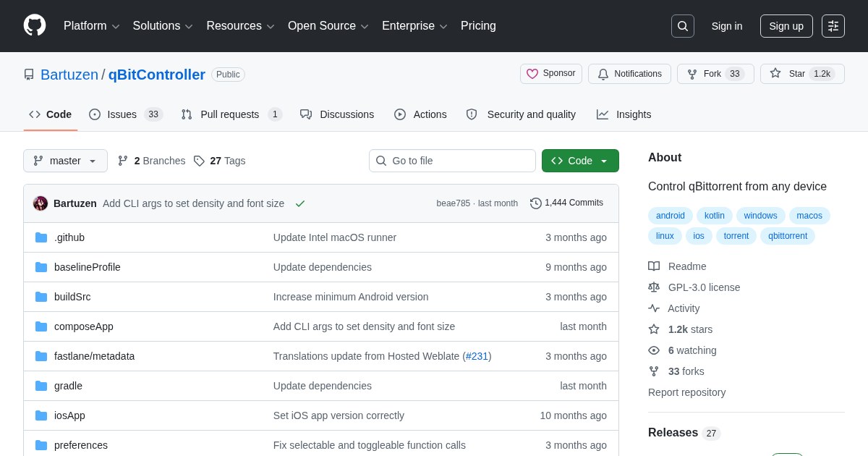Click the license scale icon

(654, 287)
